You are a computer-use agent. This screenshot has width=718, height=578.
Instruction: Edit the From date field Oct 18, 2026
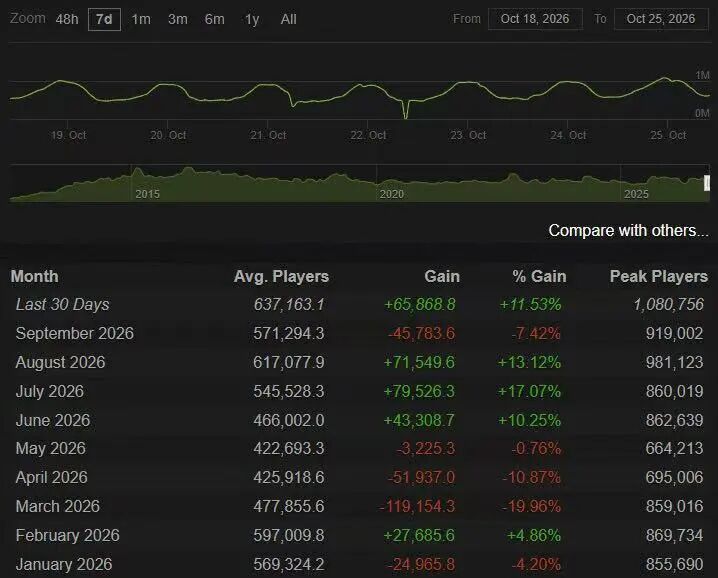pos(535,19)
